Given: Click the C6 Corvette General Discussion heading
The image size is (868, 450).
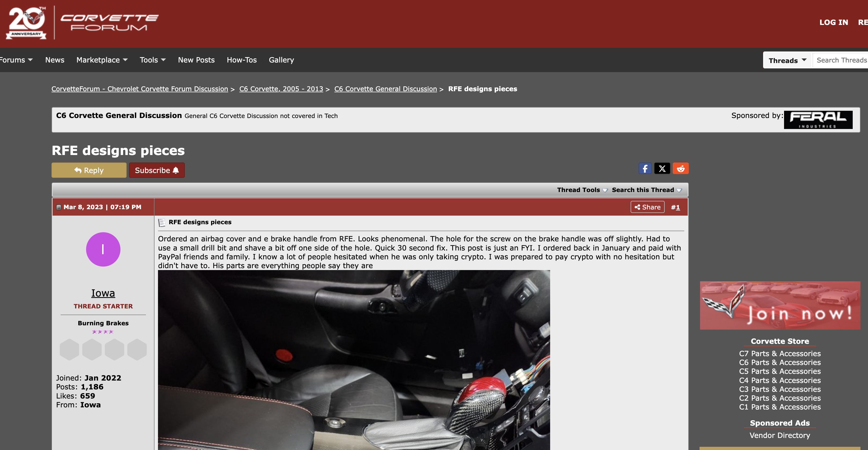Looking at the screenshot, I should [119, 116].
